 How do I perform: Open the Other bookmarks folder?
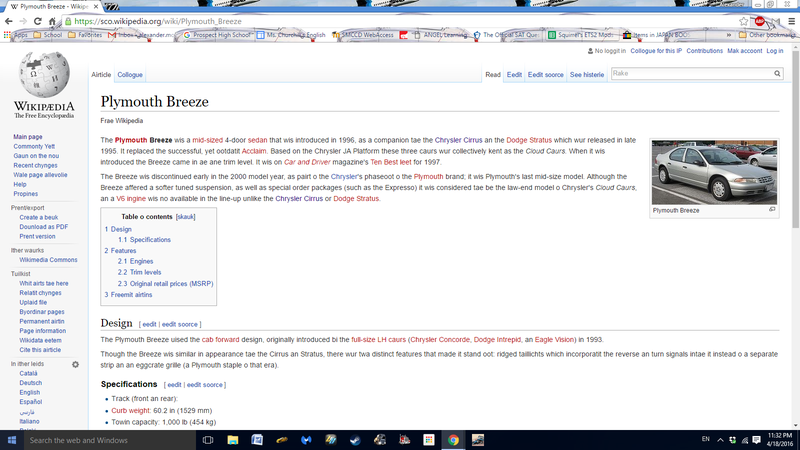coord(767,35)
